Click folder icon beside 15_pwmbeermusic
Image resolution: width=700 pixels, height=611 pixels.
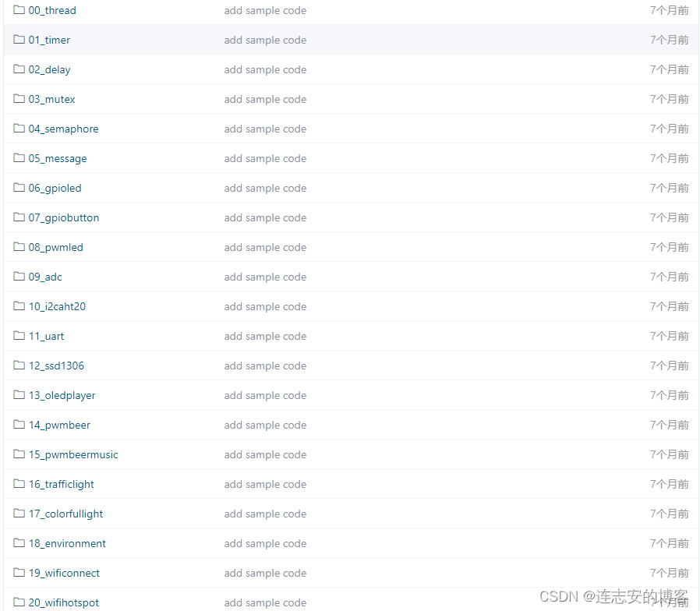pos(19,454)
